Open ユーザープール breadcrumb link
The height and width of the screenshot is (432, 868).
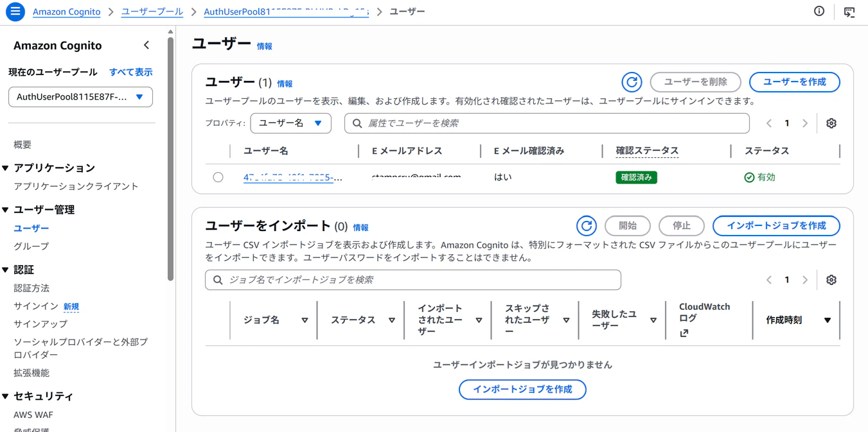tap(152, 12)
